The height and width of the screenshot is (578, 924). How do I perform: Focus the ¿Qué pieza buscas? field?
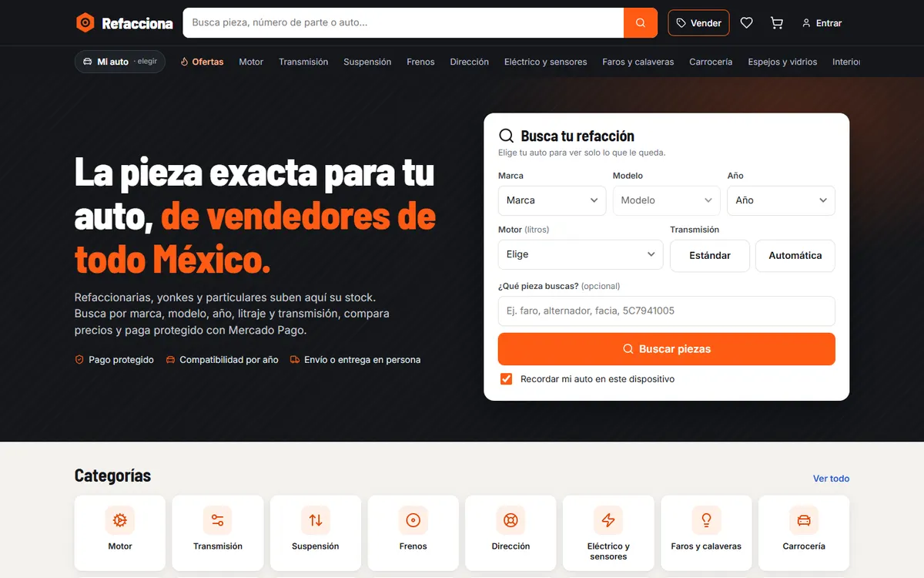point(667,311)
